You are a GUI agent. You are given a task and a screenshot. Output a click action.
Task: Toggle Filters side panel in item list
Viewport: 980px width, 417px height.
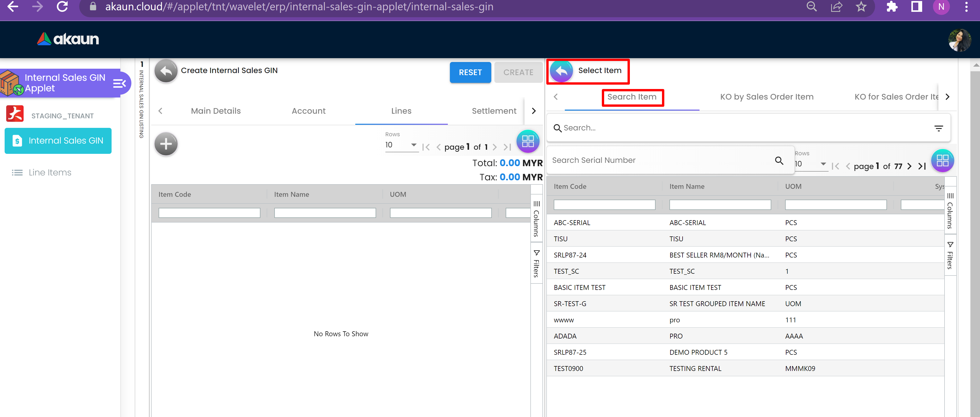tap(950, 255)
